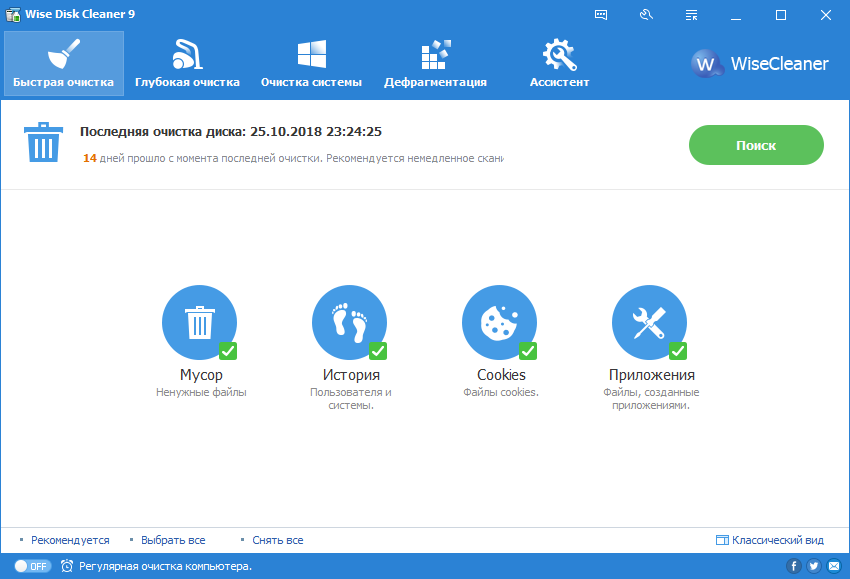Click Регулярная очистка компьютера text
850x579 pixels.
pyautogui.click(x=165, y=566)
